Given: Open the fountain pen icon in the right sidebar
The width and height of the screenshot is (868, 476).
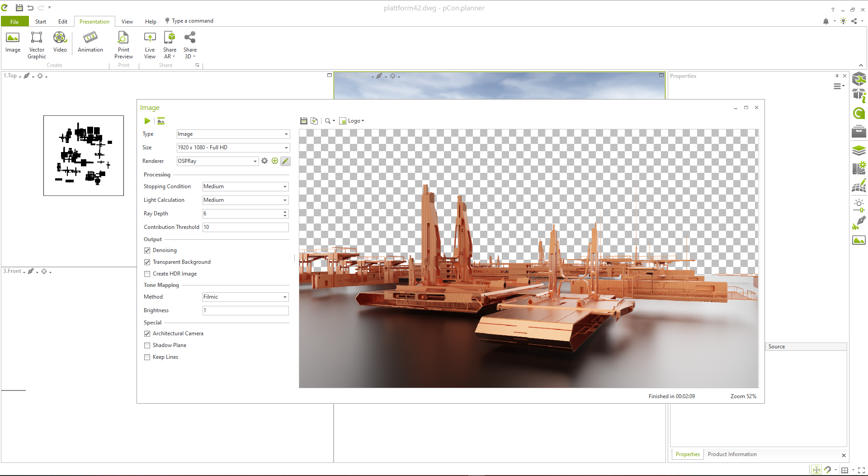Looking at the screenshot, I should pos(859,223).
